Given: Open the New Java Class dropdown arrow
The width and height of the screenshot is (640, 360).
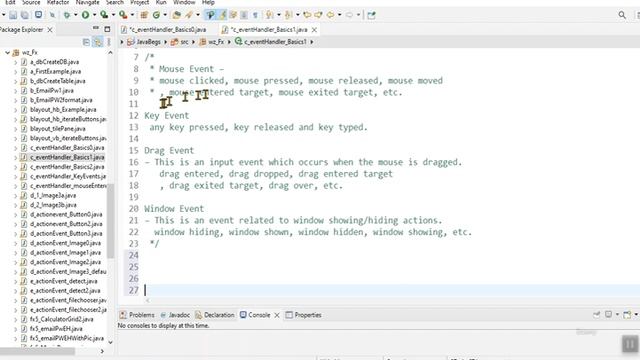Looking at the screenshot, I should 165,15.
